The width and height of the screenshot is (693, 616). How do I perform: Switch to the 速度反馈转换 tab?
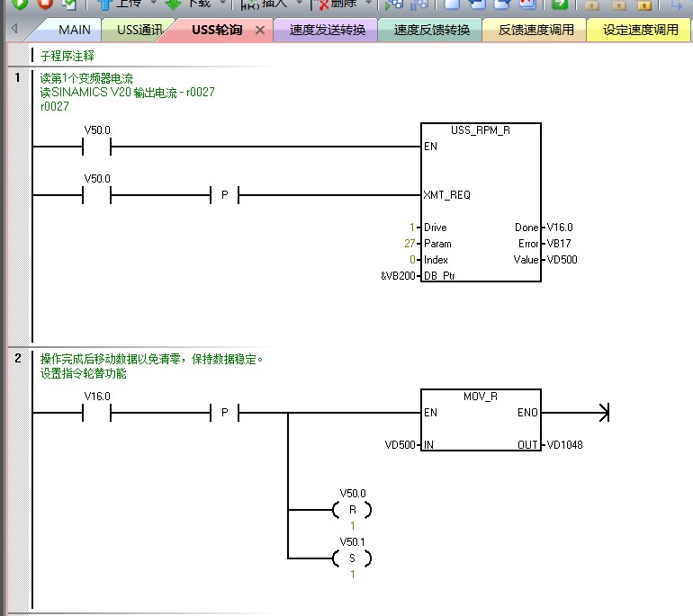tap(432, 30)
